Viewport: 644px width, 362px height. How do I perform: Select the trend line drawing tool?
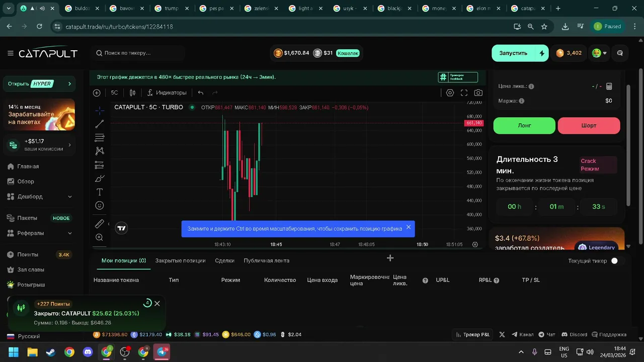click(100, 124)
